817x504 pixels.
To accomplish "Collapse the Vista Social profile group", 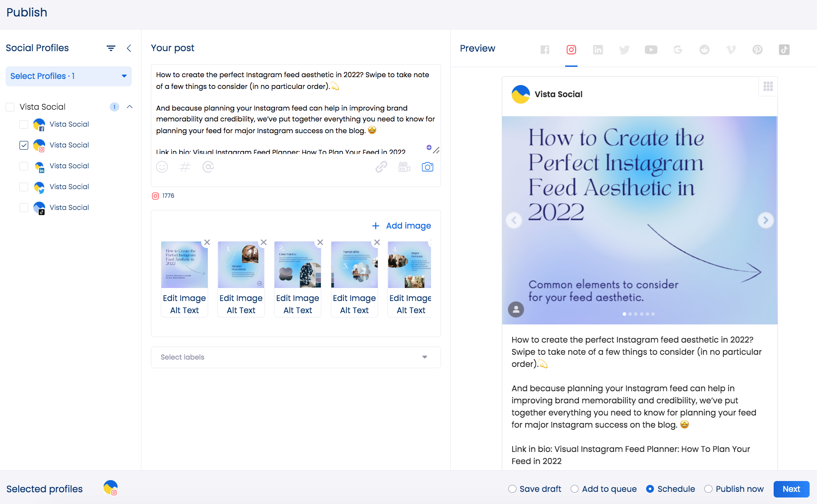I will (x=130, y=107).
